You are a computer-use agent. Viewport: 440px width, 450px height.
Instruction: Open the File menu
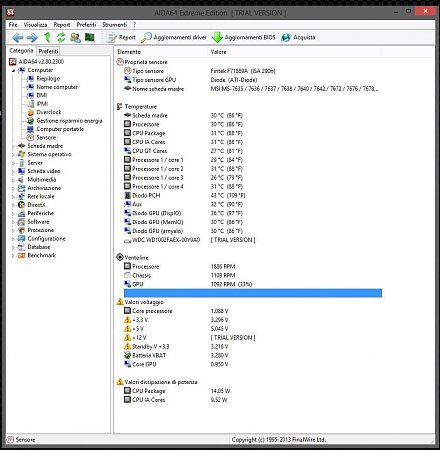pos(13,25)
